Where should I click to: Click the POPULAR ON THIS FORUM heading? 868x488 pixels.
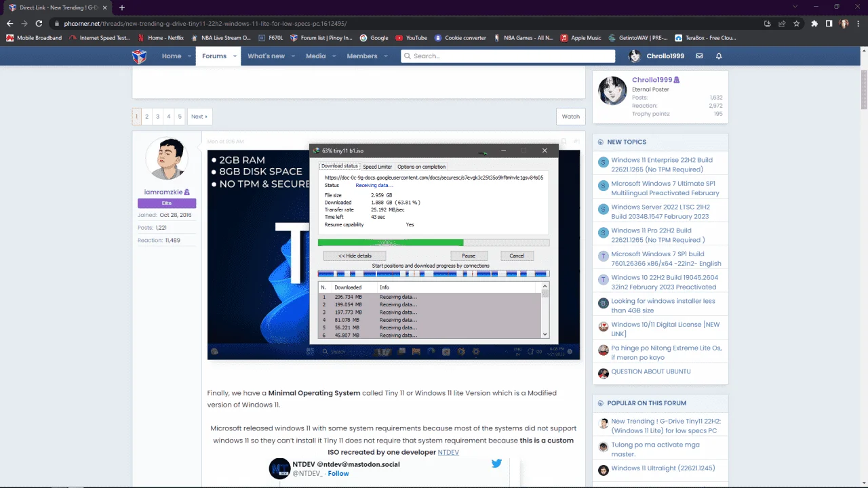[x=647, y=403]
